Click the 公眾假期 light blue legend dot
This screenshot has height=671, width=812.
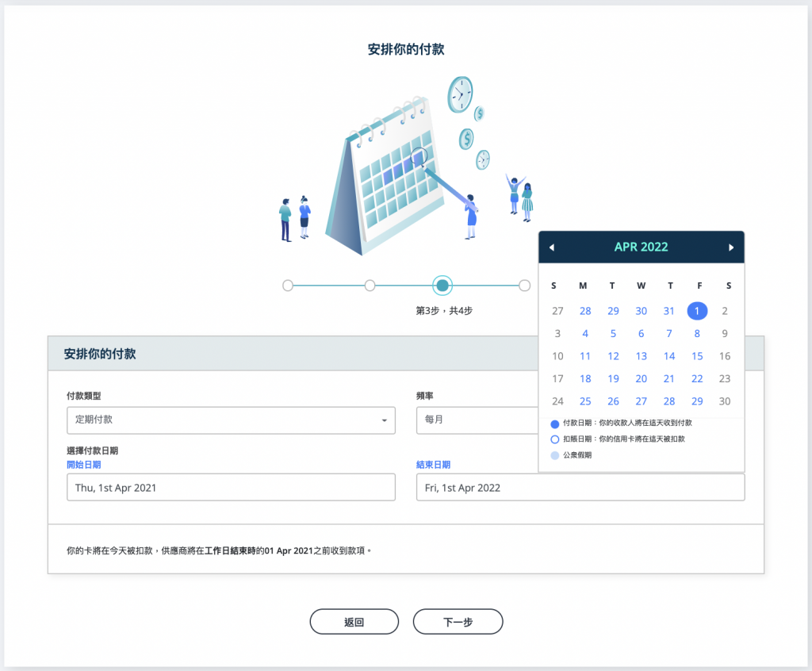[554, 455]
